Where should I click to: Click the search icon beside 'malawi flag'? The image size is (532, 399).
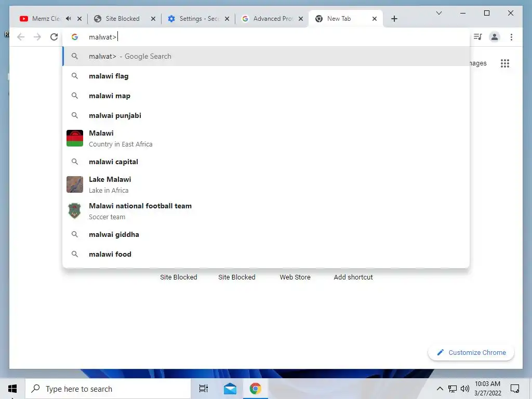pos(75,76)
